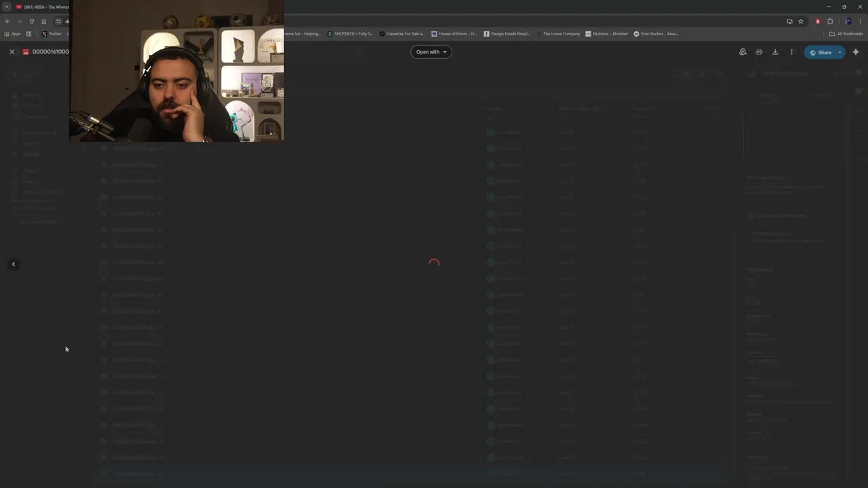Click the webcam overlay video
This screenshot has height=488, width=868.
point(177,71)
